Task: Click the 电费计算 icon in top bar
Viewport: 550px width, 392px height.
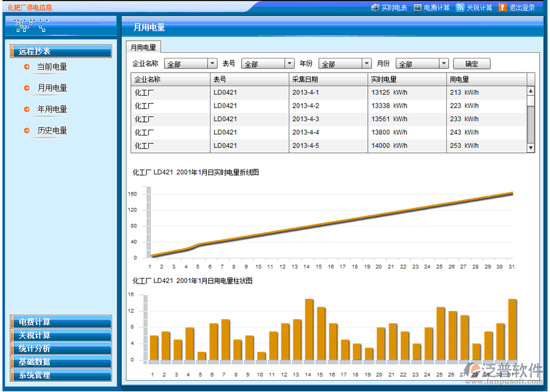Action: [418, 8]
